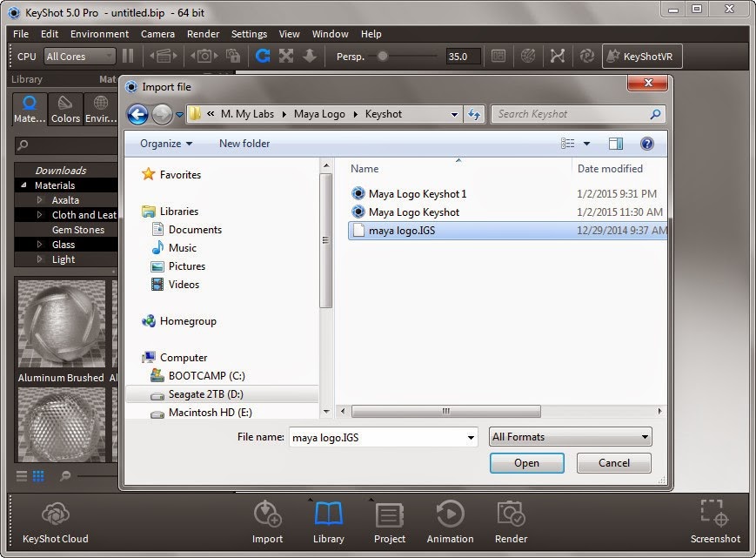Open the change-view options dropdown arrow
756x558 pixels.
tap(586, 144)
